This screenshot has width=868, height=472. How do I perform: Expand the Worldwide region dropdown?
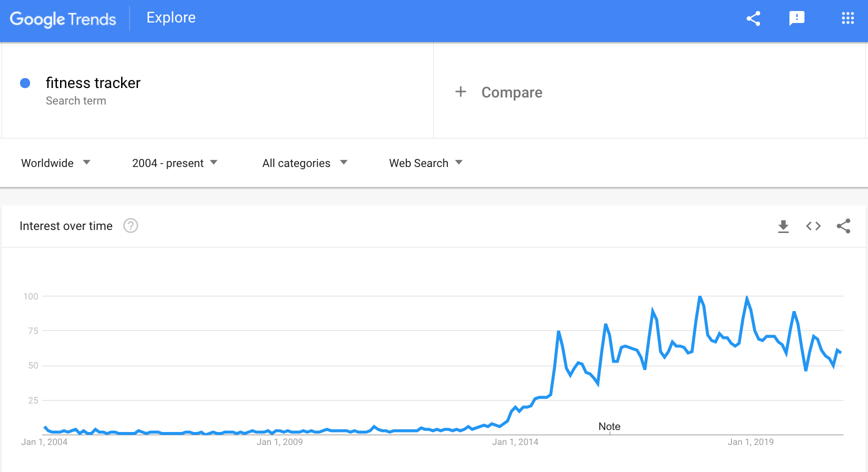pos(56,163)
